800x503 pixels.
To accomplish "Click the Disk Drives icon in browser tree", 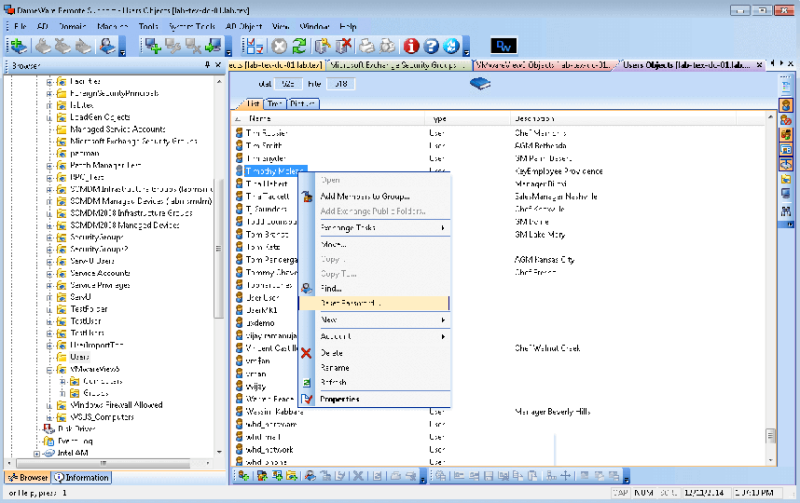I will [x=49, y=429].
